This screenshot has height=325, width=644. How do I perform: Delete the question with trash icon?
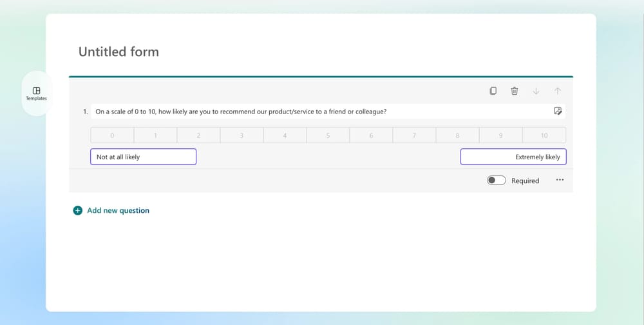[x=514, y=91]
